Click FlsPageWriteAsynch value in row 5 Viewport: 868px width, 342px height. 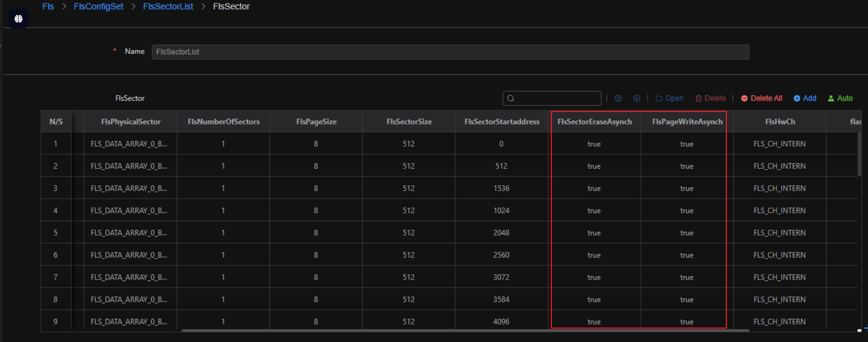686,233
